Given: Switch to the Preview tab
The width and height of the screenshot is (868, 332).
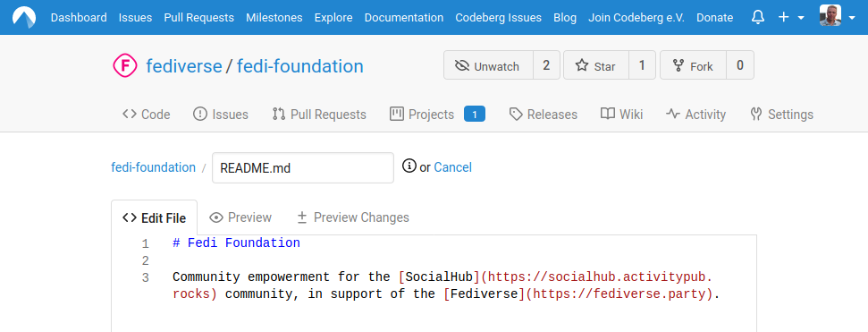Looking at the screenshot, I should [x=240, y=217].
